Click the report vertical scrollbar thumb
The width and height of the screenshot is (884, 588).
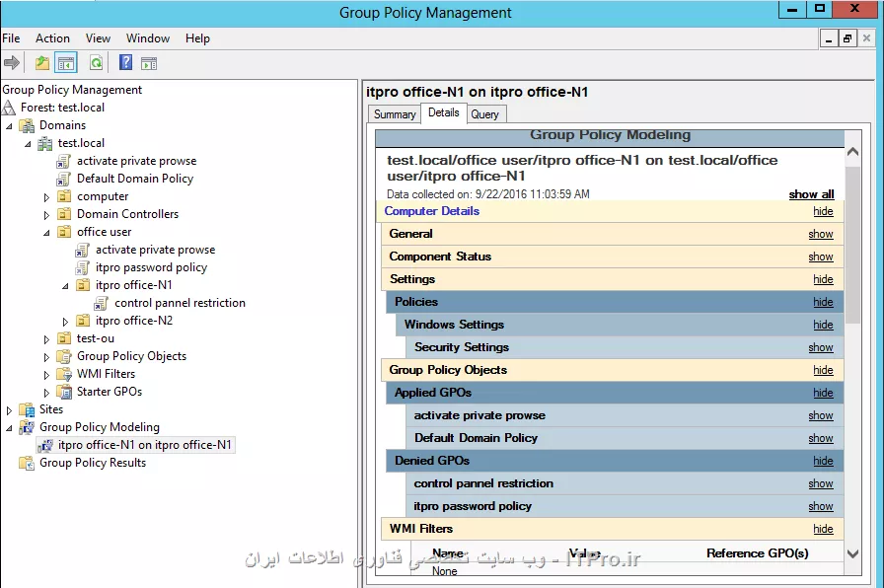[853, 245]
